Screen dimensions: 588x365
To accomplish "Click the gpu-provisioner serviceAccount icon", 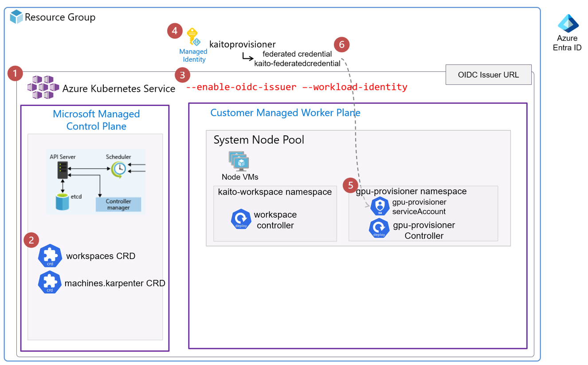I will click(x=380, y=206).
